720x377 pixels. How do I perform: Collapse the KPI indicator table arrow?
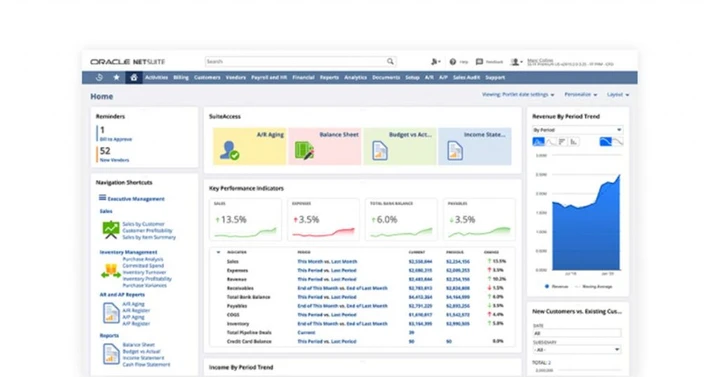tap(219, 252)
